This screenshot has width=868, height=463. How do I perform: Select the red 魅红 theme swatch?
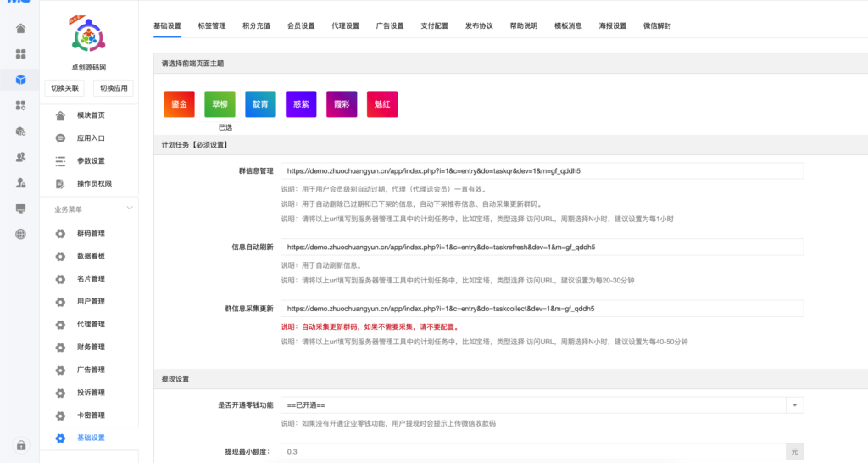382,104
